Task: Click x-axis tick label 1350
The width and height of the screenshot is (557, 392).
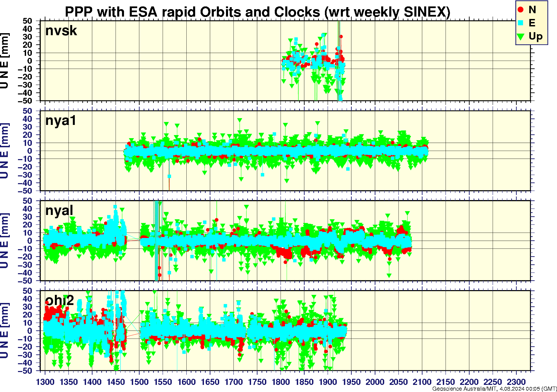Action: [x=69, y=382]
